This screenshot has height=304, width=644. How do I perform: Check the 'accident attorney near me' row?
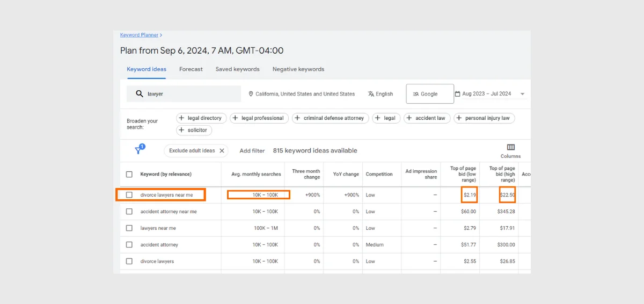[x=129, y=212]
